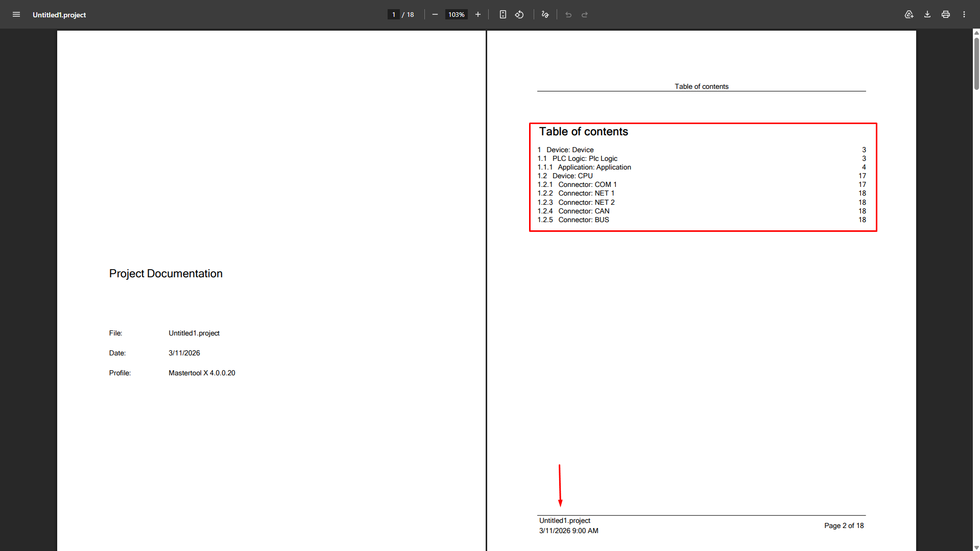Click the redo arrow icon
980x551 pixels.
point(585,14)
